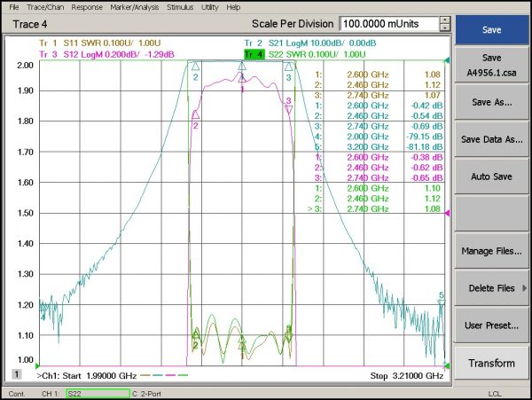Click the Scale Per Division input field
This screenshot has height=400, width=532.
387,24
